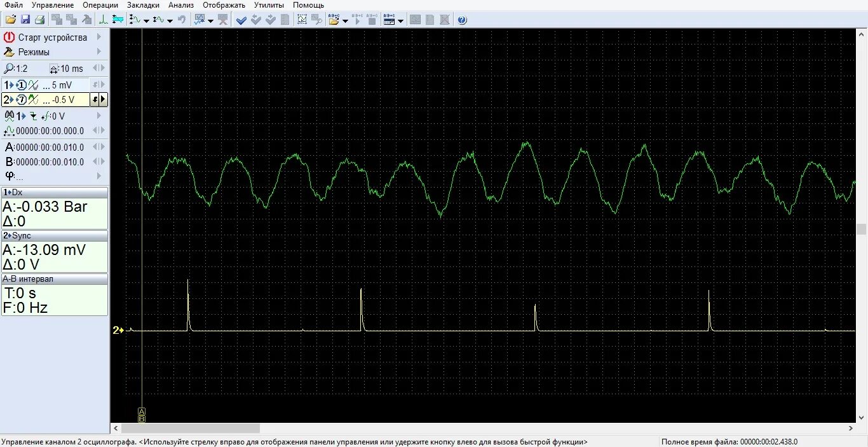Open the Анализ menu
The width and height of the screenshot is (868, 447).
click(x=181, y=5)
